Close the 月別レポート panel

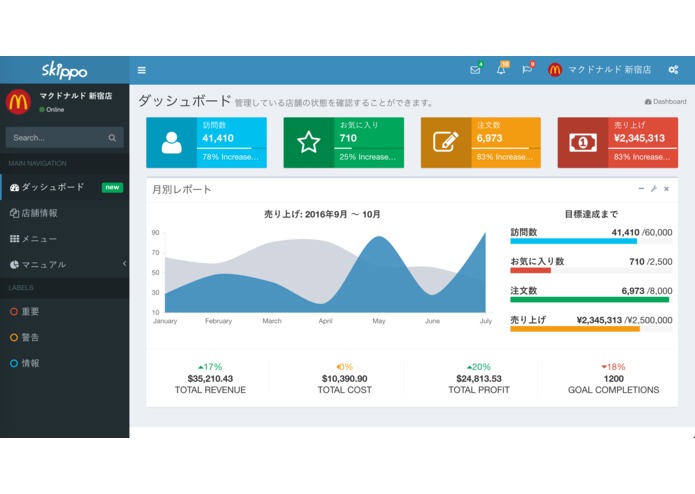coord(666,189)
